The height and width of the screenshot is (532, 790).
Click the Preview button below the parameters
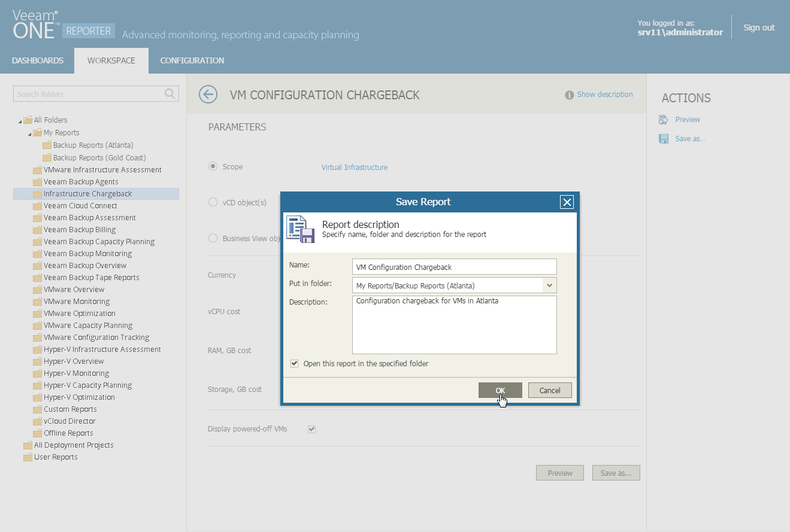[560, 473]
